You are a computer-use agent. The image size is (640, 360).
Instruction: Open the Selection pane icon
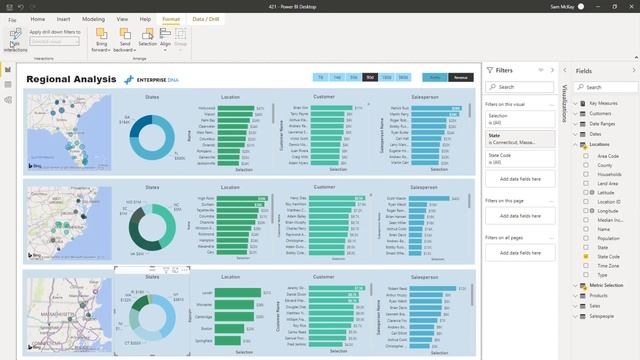click(147, 33)
